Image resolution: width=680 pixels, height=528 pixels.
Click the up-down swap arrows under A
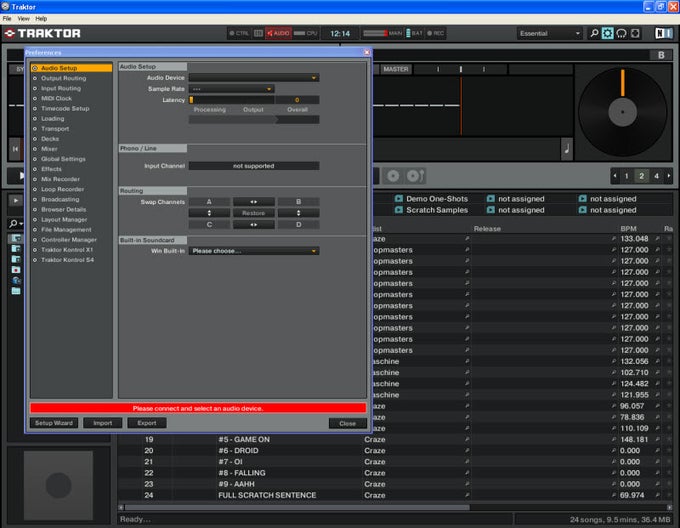coord(209,213)
